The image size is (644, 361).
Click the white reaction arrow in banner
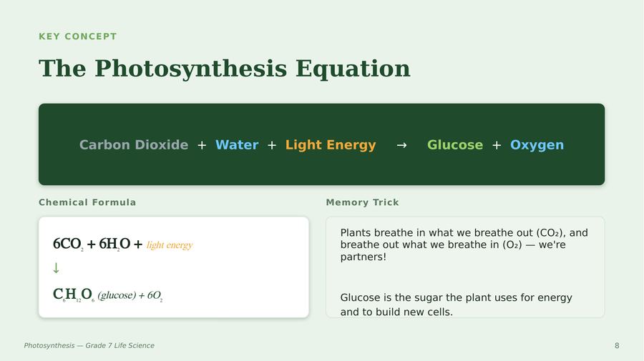[401, 145]
